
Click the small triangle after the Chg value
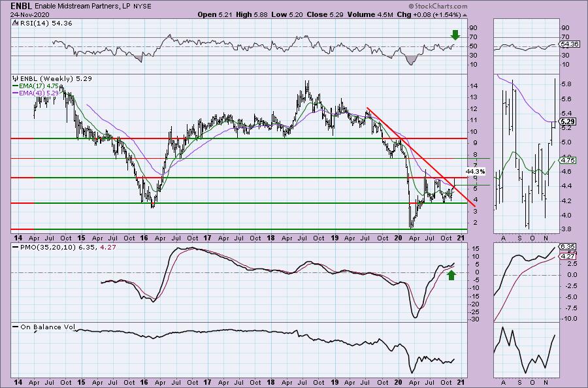(x=465, y=15)
